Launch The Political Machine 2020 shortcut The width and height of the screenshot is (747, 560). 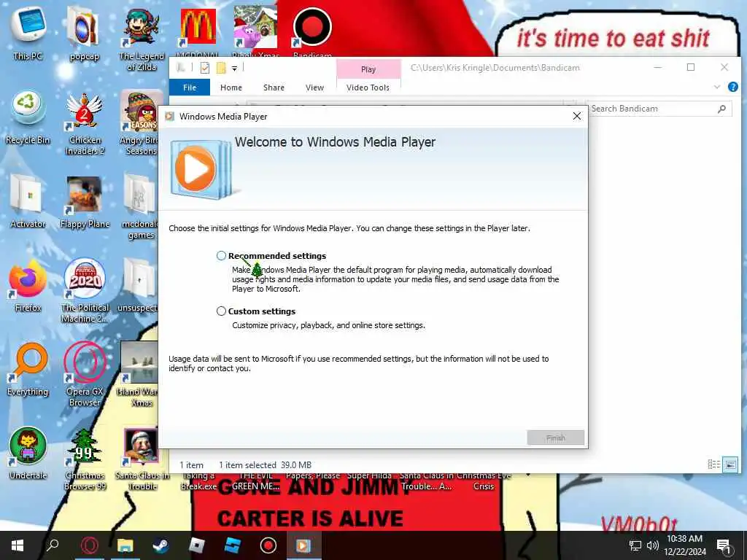coord(85,291)
